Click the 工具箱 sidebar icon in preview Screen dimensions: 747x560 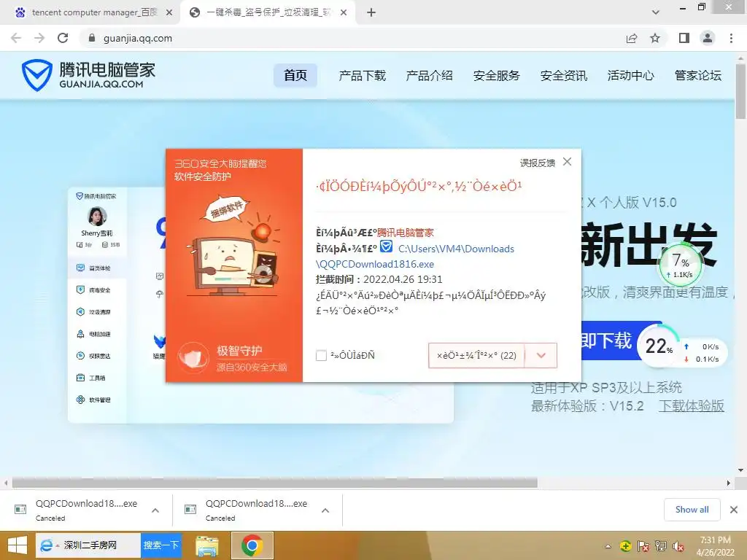[80, 378]
